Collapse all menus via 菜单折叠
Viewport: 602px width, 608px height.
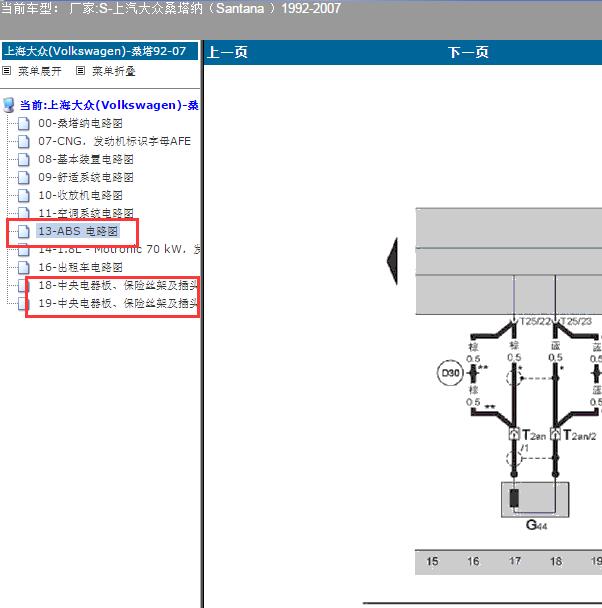[114, 71]
